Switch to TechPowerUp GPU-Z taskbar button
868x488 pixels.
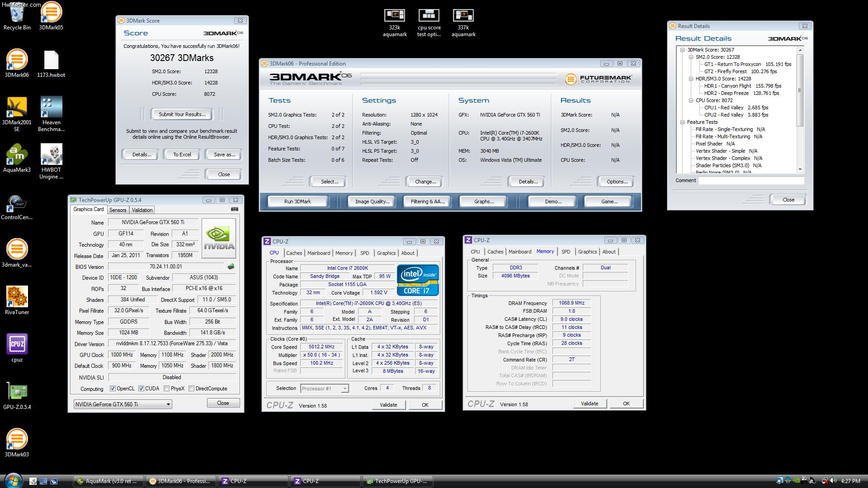coord(398,481)
